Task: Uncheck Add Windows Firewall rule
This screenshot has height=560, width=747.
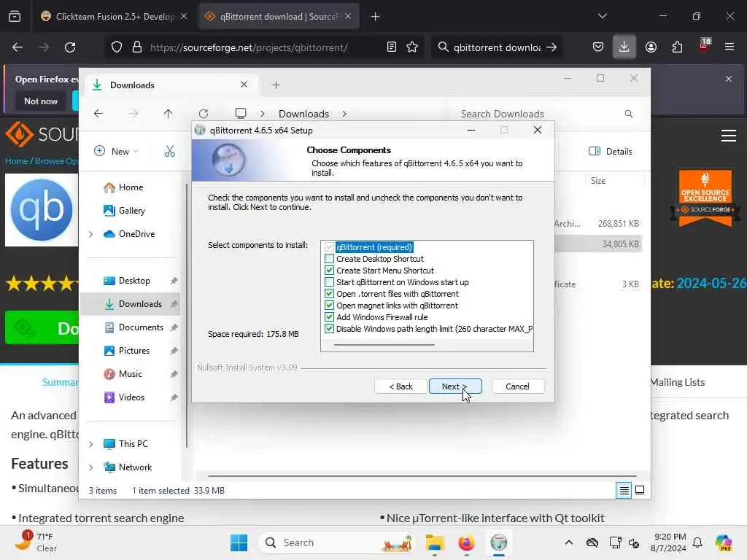Action: (x=329, y=317)
